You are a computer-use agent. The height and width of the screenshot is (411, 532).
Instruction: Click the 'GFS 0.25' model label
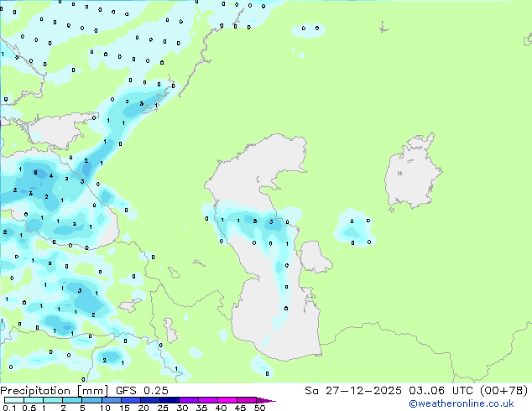tap(142, 391)
